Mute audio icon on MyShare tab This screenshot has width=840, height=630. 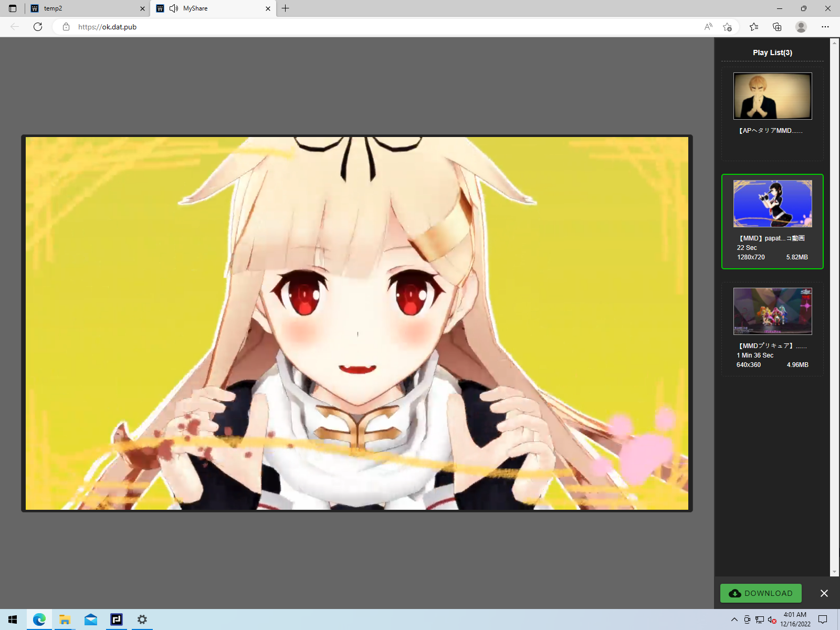174,8
